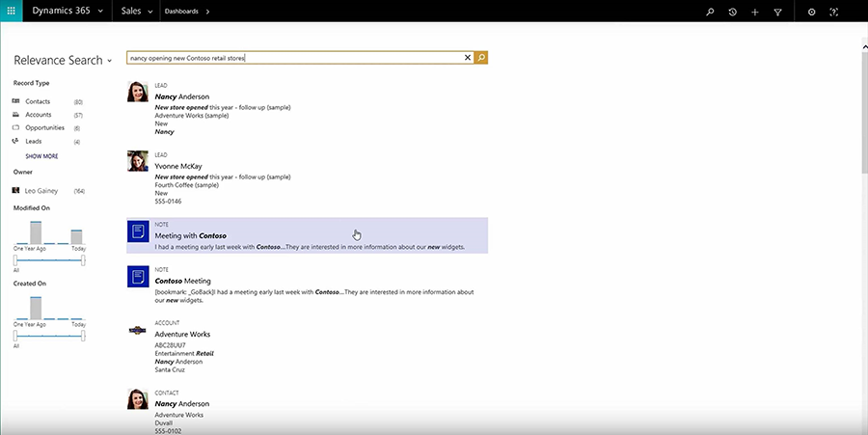Viewport: 868px width, 435px height.
Task: Open the help question mark icon
Action: [833, 12]
